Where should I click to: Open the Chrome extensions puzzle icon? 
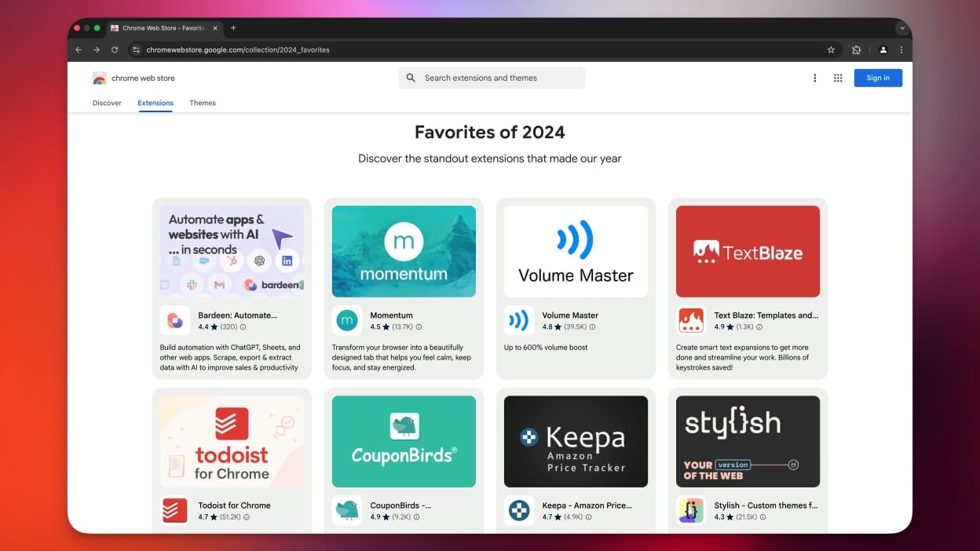click(x=857, y=49)
